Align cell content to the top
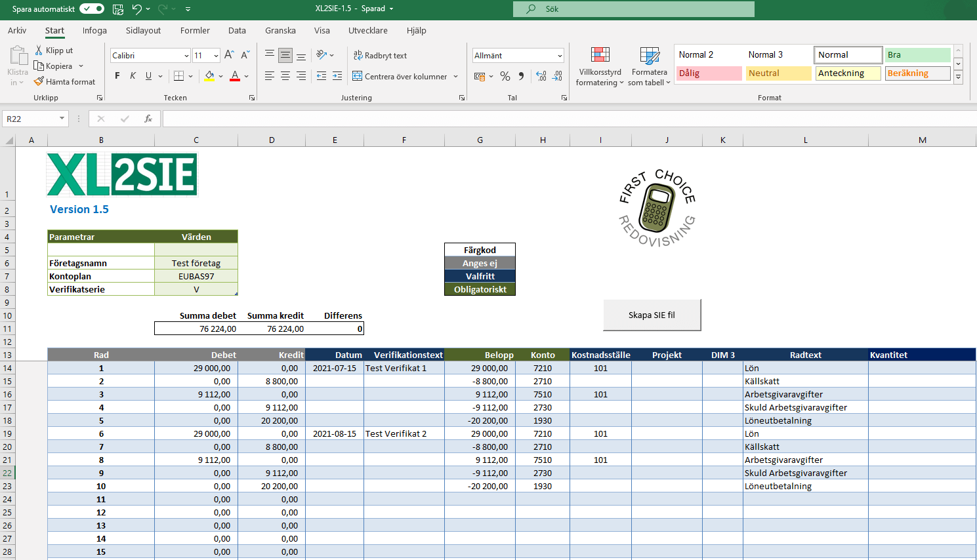 (x=270, y=55)
